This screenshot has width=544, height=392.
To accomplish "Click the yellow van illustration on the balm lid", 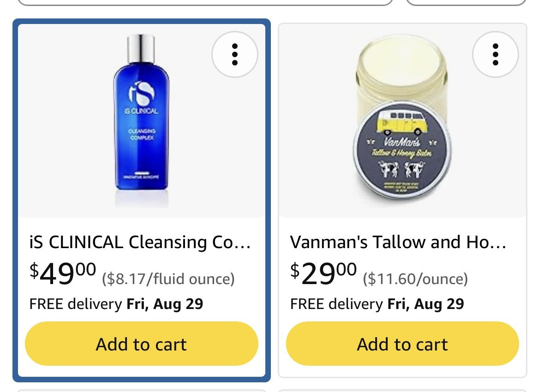I will tap(402, 122).
